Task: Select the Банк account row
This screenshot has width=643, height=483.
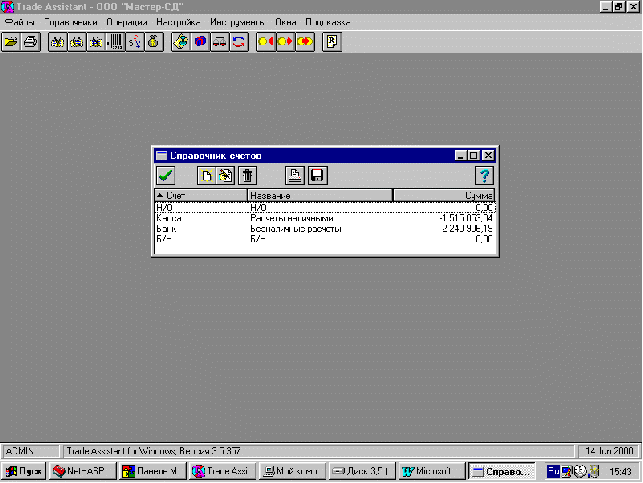Action: [325, 229]
